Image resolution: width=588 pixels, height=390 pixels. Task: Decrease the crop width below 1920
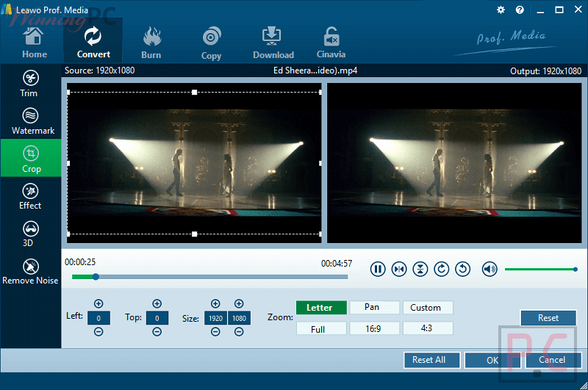(215, 331)
